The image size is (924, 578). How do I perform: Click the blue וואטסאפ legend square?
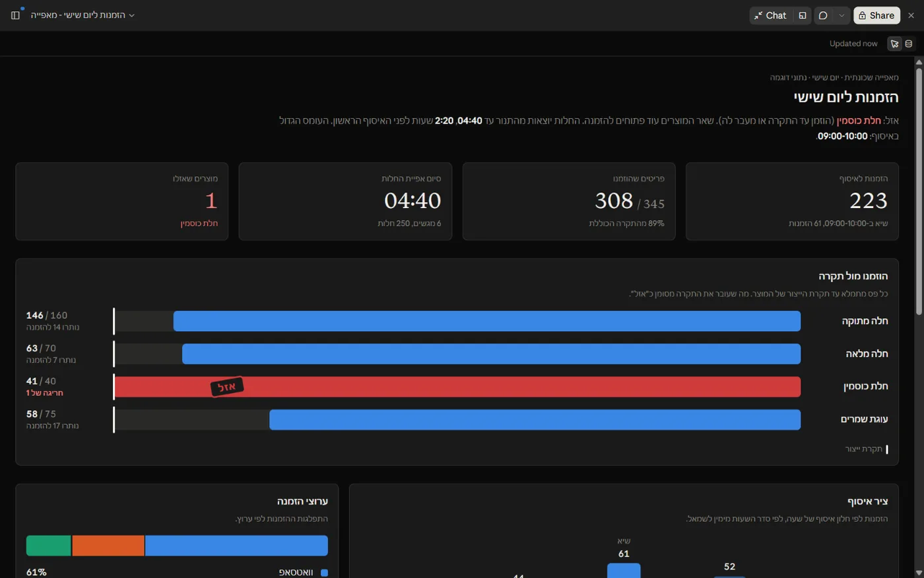324,573
